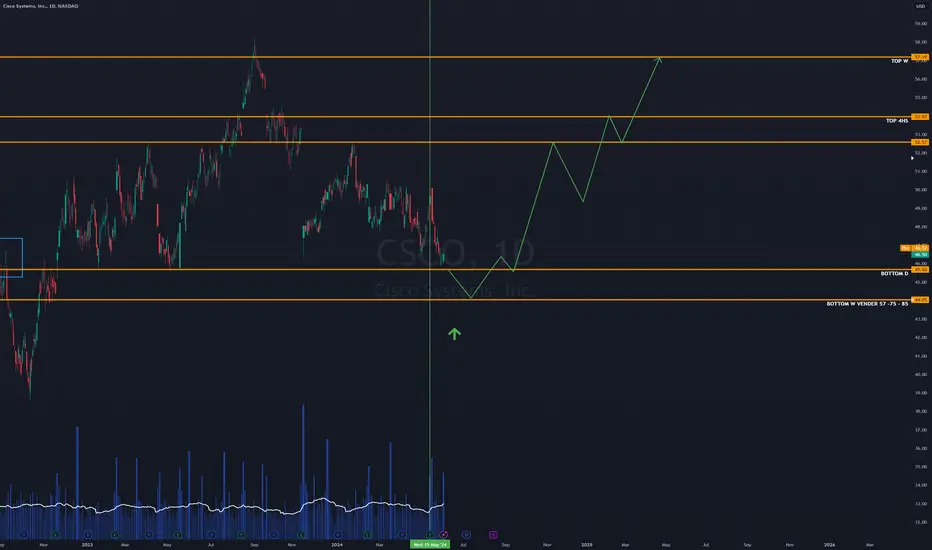
Task: Click the 35.00 price scale label
Action: [x=921, y=467]
